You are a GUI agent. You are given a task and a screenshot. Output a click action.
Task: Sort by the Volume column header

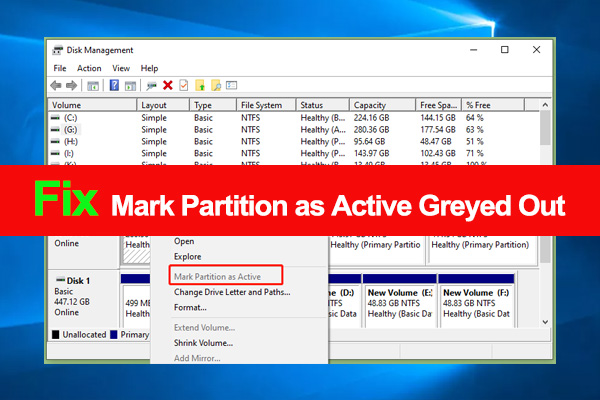coord(92,105)
